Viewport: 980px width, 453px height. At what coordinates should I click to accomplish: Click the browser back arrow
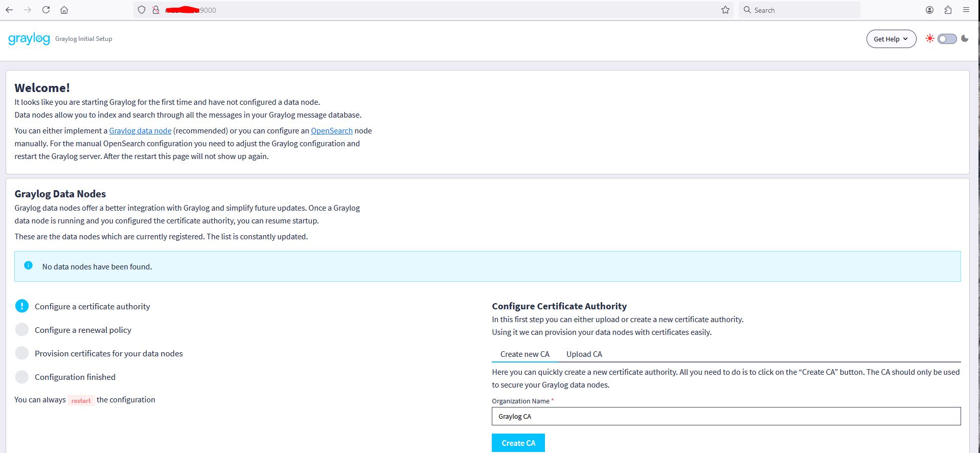point(9,10)
